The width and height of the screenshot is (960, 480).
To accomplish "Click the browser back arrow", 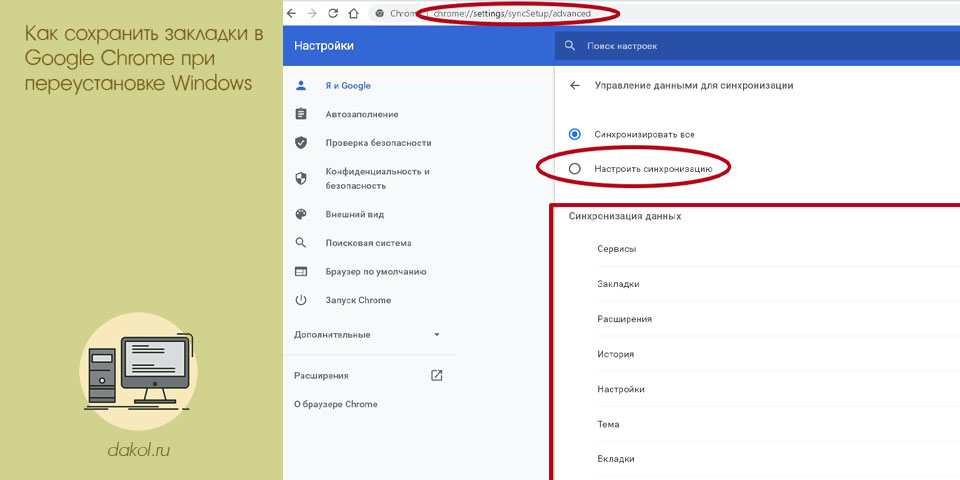I will [x=291, y=13].
